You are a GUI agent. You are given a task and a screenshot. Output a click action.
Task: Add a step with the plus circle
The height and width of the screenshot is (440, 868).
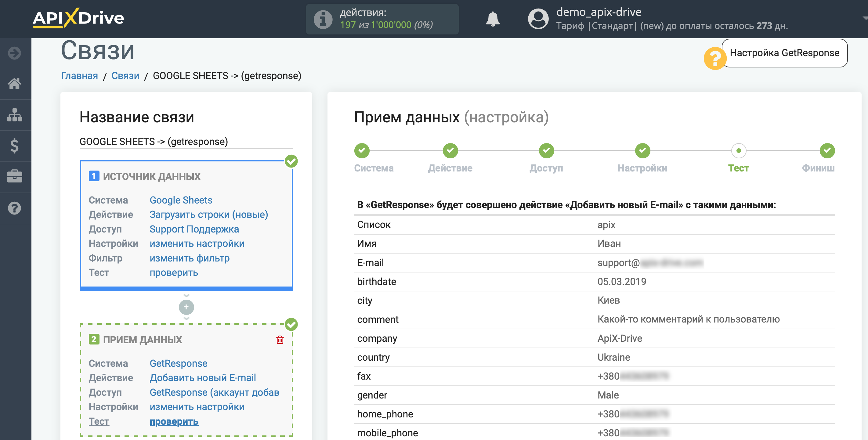coord(186,307)
